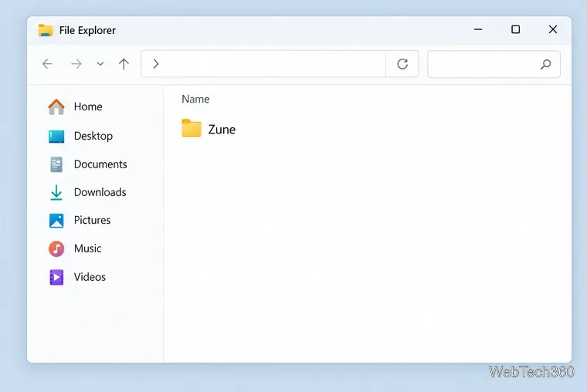Screen dimensions: 587x392
Task: Click inside the address bar field
Action: click(263, 64)
